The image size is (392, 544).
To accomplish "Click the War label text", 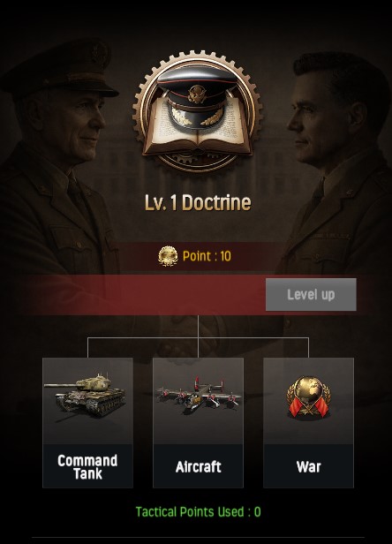I will (308, 466).
